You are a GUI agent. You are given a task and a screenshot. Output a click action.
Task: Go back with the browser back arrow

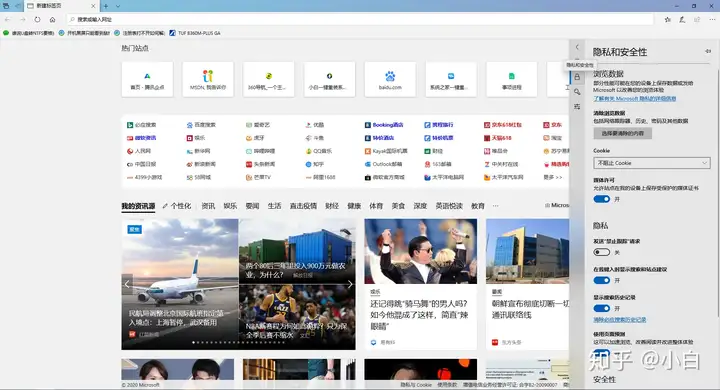coord(8,19)
